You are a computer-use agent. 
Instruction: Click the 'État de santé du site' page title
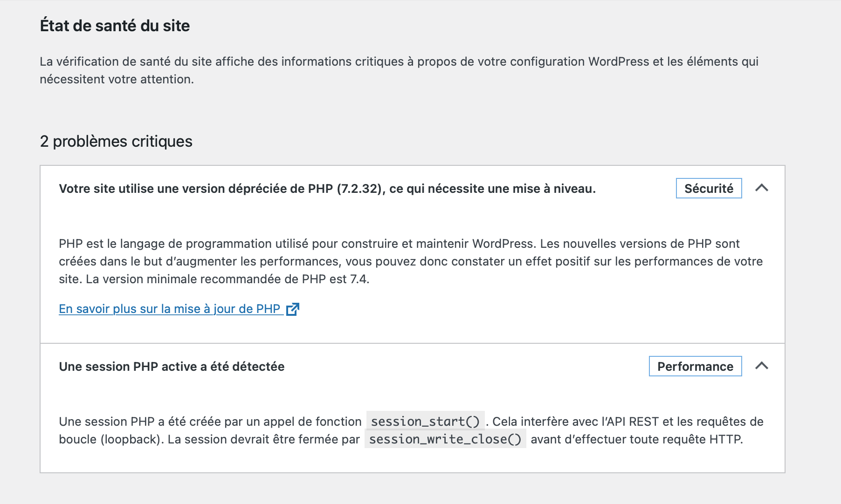pyautogui.click(x=115, y=26)
